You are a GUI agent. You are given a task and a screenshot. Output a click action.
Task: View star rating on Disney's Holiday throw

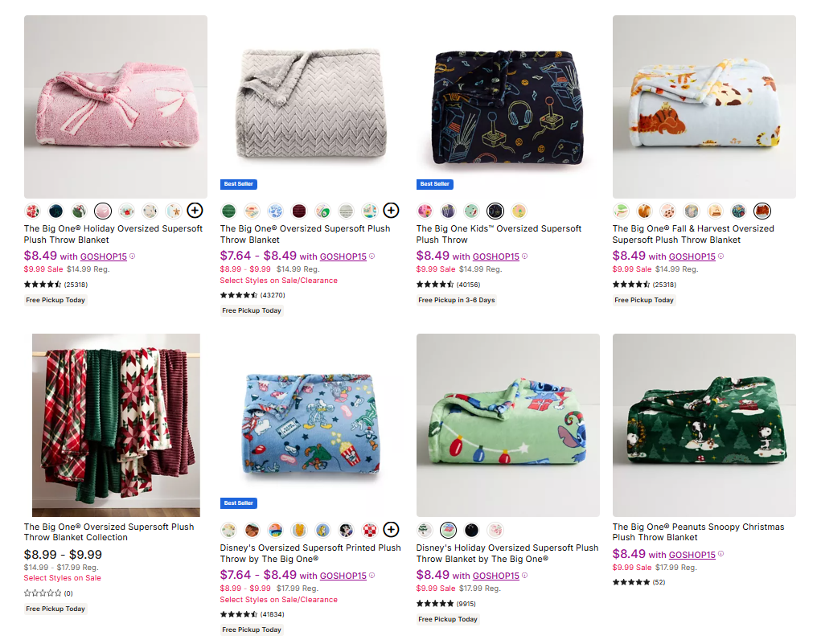(435, 603)
